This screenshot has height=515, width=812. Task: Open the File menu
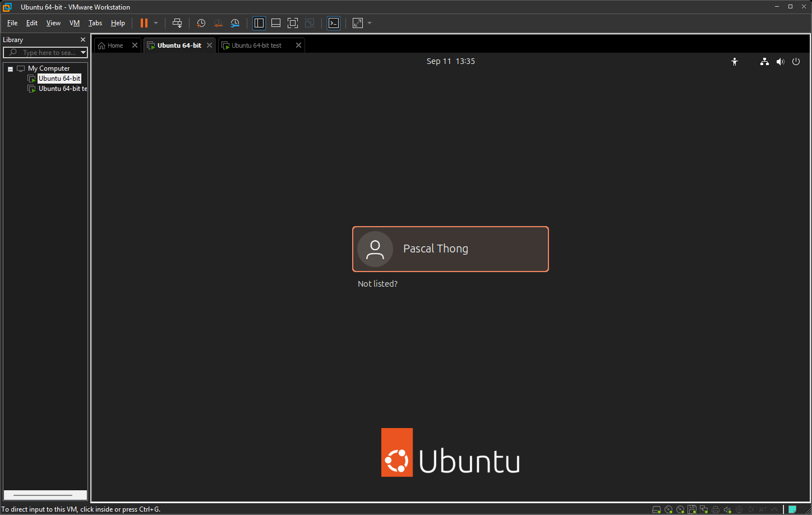[12, 23]
